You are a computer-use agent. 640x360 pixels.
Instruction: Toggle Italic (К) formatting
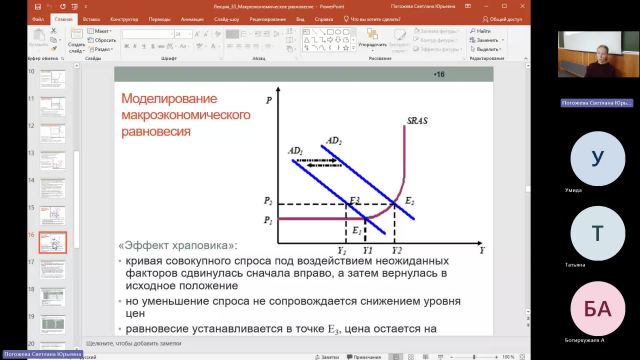[x=135, y=46]
